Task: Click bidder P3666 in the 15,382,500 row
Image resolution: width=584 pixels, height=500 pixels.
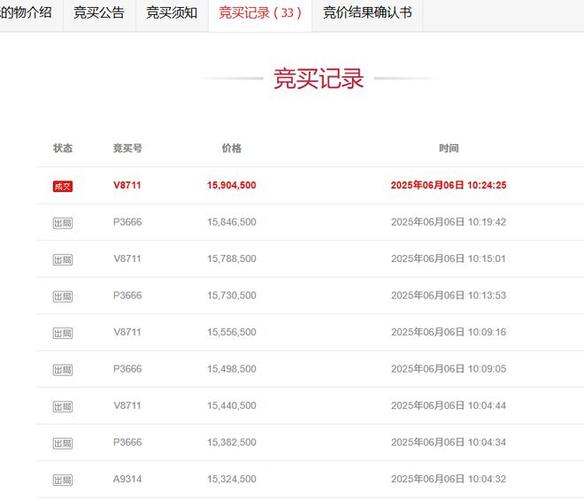Action: point(127,442)
